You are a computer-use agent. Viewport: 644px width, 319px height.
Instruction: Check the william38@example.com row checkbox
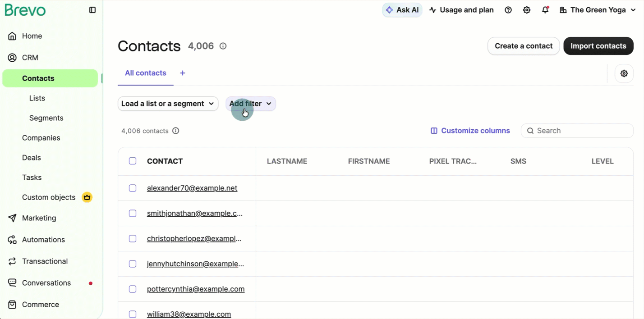[133, 314]
